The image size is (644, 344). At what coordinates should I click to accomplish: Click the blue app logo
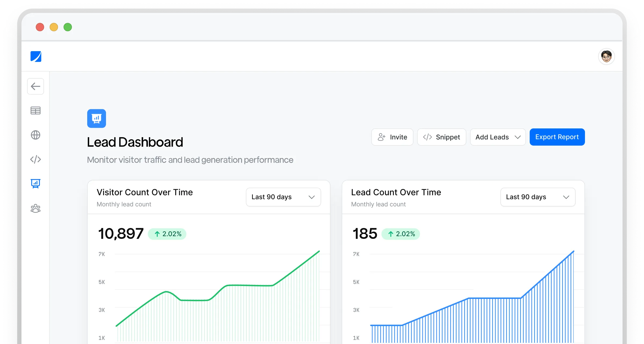tap(36, 57)
